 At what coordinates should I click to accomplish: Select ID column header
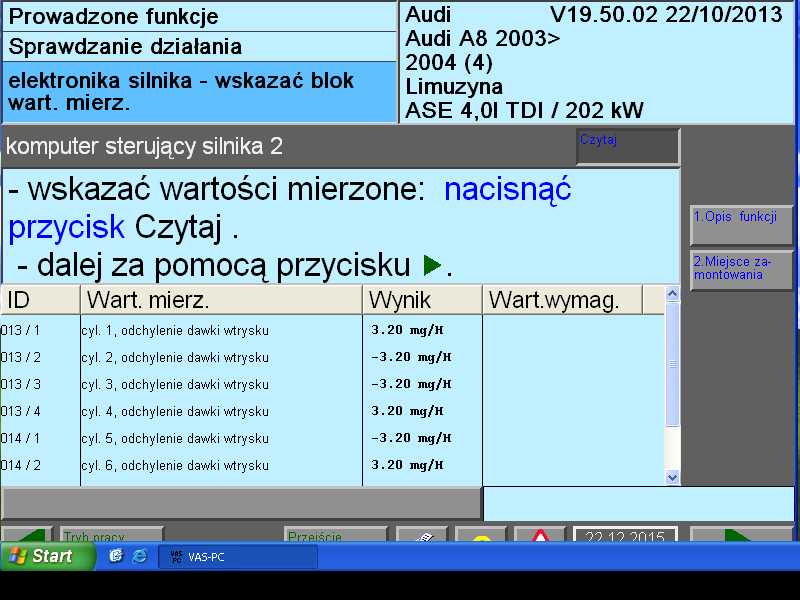(x=40, y=300)
